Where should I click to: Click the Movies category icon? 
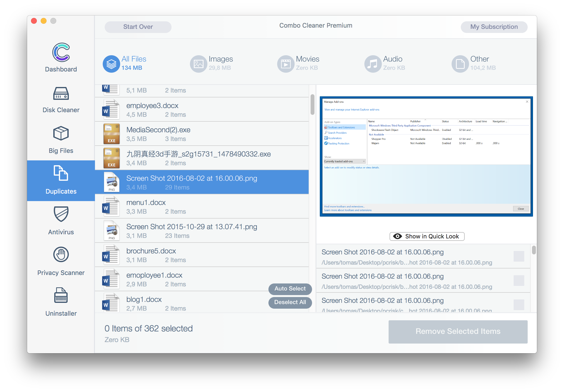(x=286, y=64)
